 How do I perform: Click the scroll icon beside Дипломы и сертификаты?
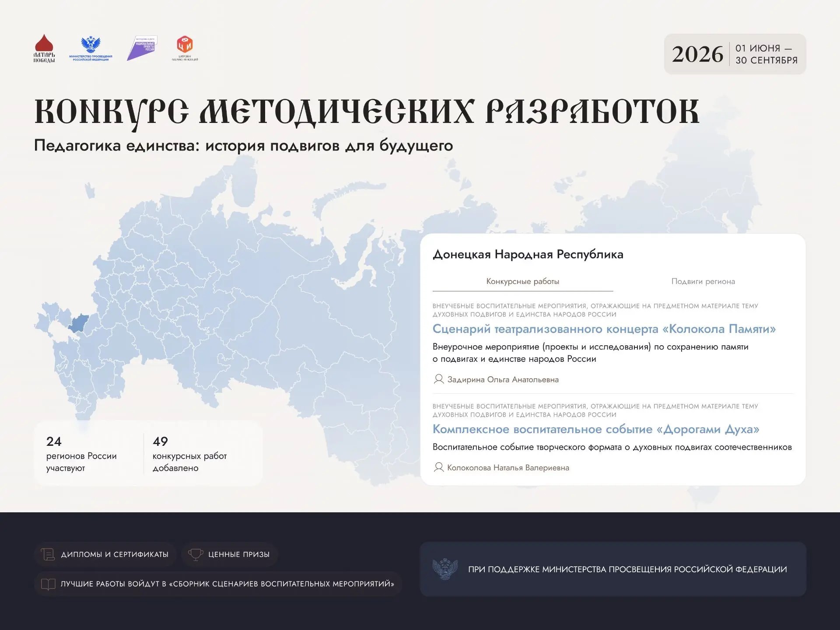coord(48,554)
